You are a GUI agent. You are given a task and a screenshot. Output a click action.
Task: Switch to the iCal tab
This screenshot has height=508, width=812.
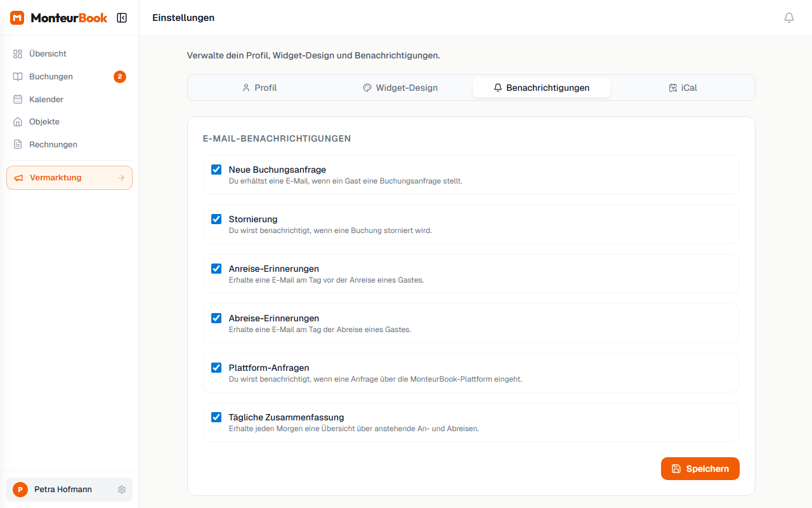click(683, 88)
